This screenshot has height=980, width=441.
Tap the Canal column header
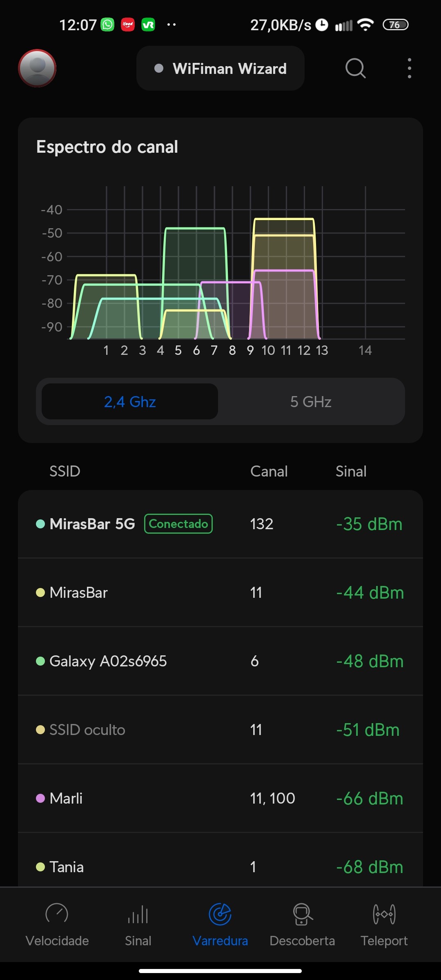(x=269, y=471)
